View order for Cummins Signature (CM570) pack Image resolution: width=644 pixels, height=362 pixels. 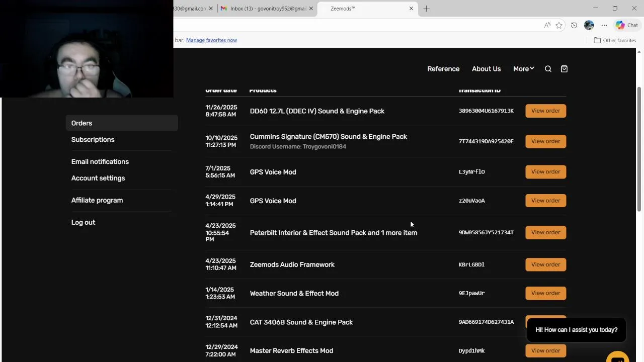(x=545, y=141)
